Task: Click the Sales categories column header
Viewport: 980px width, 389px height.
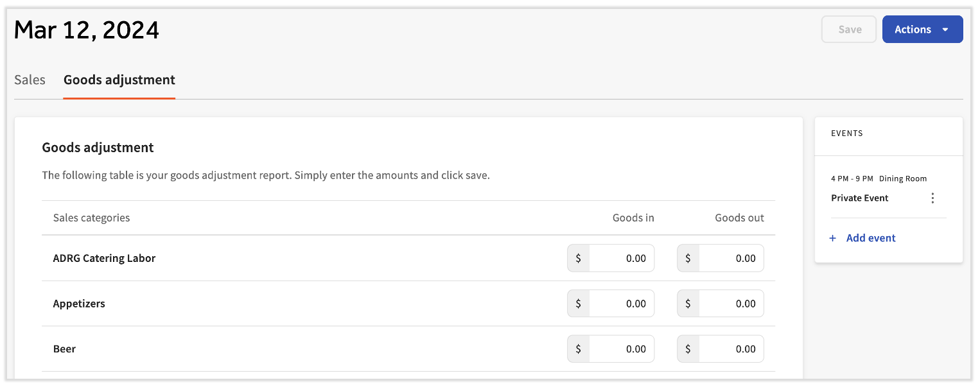Action: (x=92, y=218)
